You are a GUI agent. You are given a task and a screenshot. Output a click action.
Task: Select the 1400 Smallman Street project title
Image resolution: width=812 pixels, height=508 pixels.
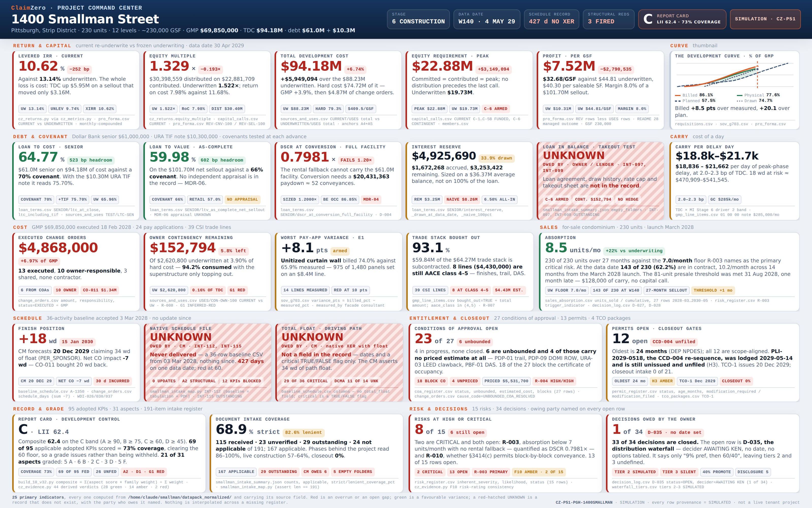tap(85, 19)
